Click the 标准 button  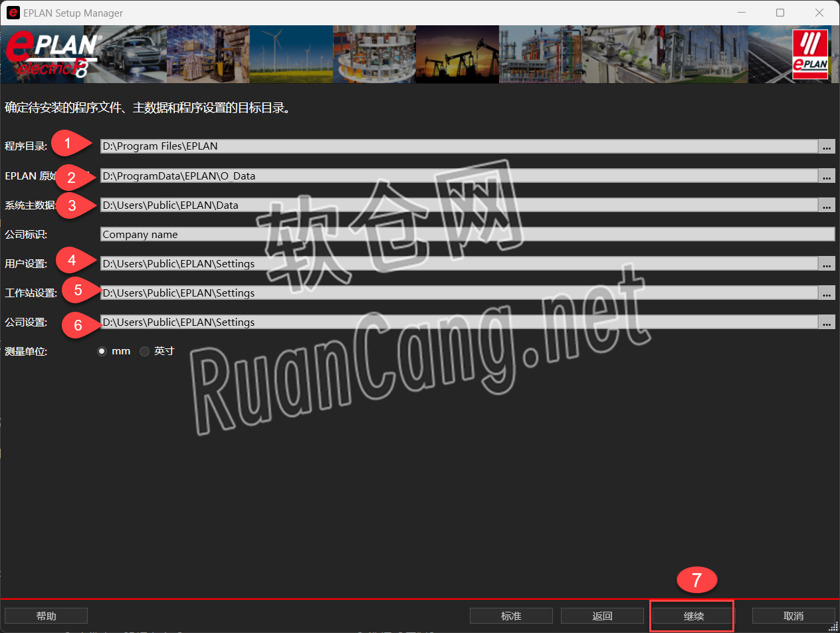coord(511,616)
